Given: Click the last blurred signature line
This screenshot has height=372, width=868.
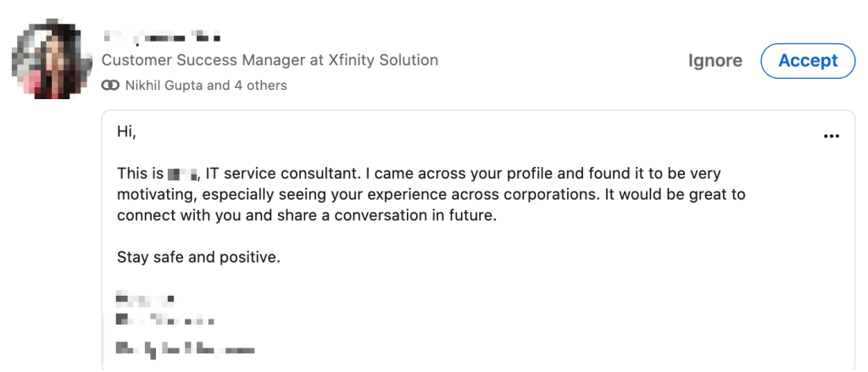Looking at the screenshot, I should coord(186,349).
